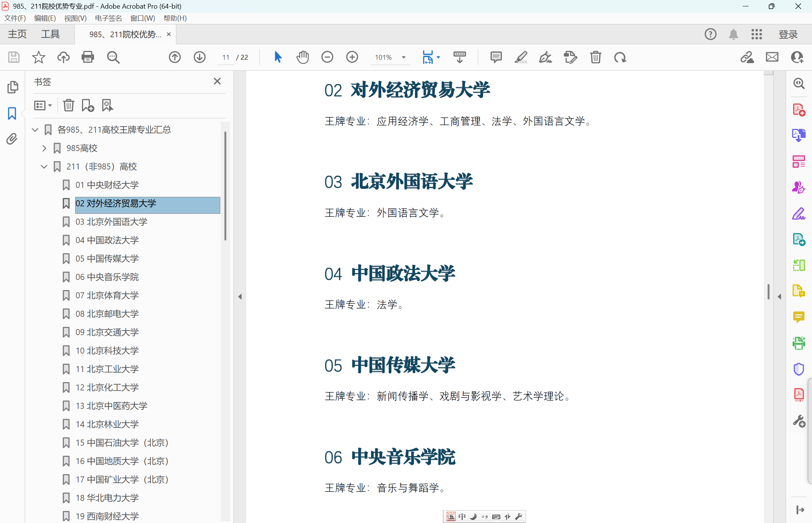Select the Hand tool for panning

[303, 57]
